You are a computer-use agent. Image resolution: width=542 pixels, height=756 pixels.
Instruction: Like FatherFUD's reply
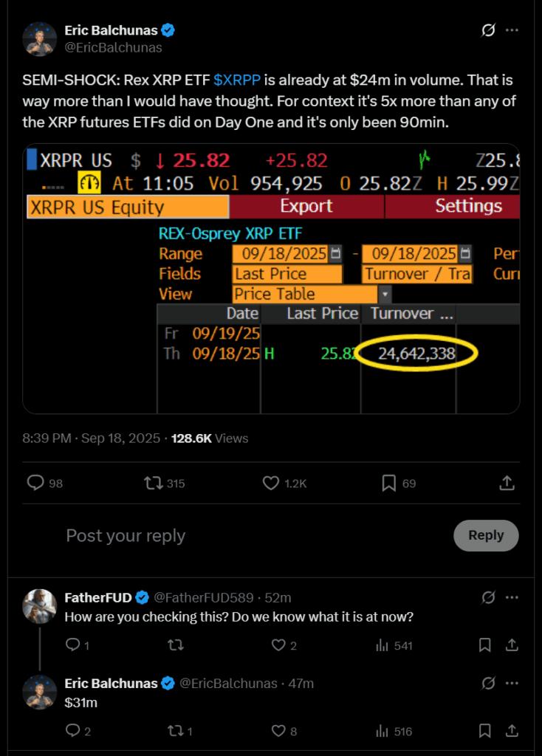[278, 645]
